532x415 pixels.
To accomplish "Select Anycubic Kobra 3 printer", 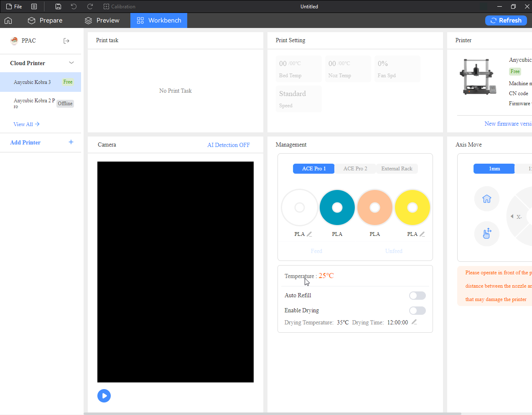I will [41, 82].
